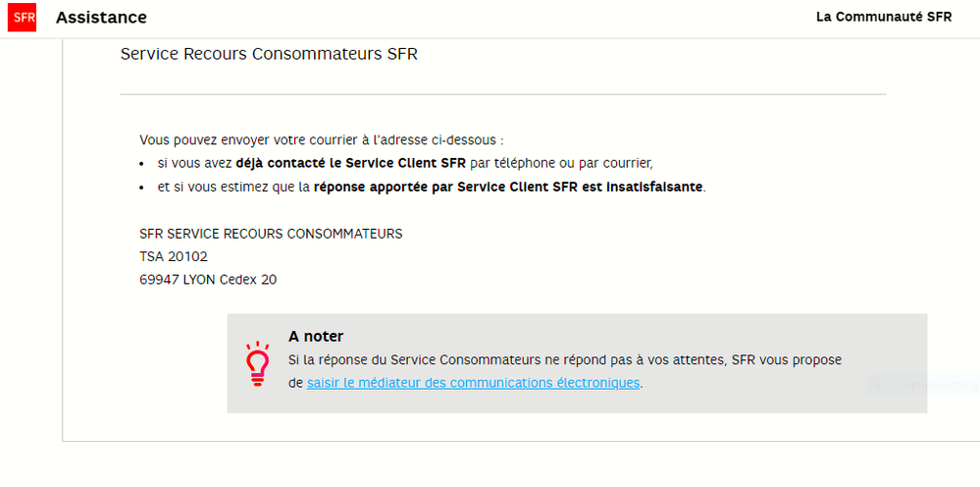Click the faded Capture rectangle tooltip

922,386
